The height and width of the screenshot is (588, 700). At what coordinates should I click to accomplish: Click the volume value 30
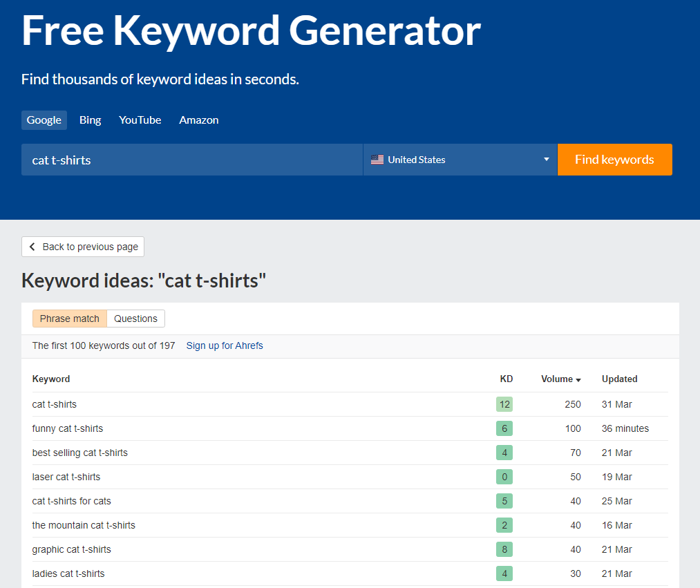pos(576,573)
